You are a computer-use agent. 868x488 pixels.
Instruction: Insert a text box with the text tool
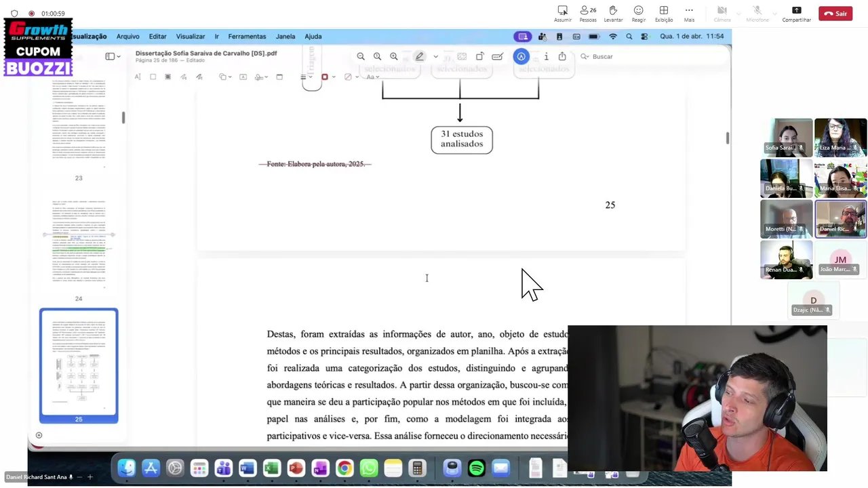pos(243,77)
